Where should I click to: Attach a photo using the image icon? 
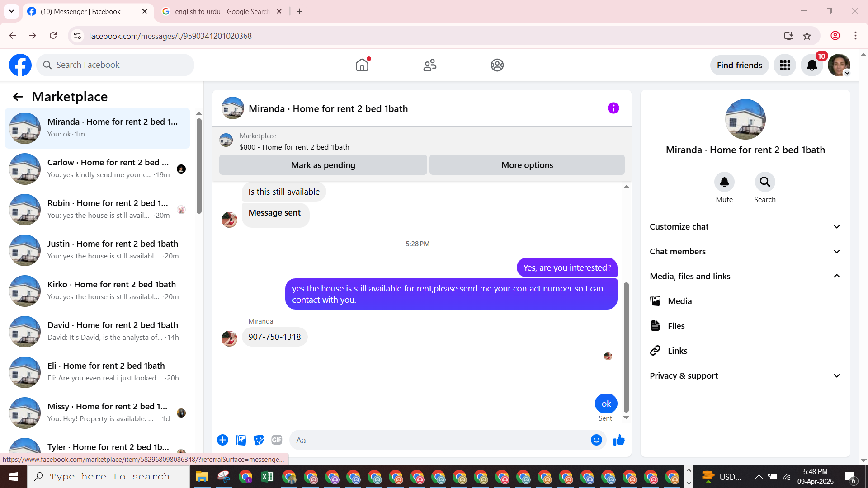click(x=241, y=440)
